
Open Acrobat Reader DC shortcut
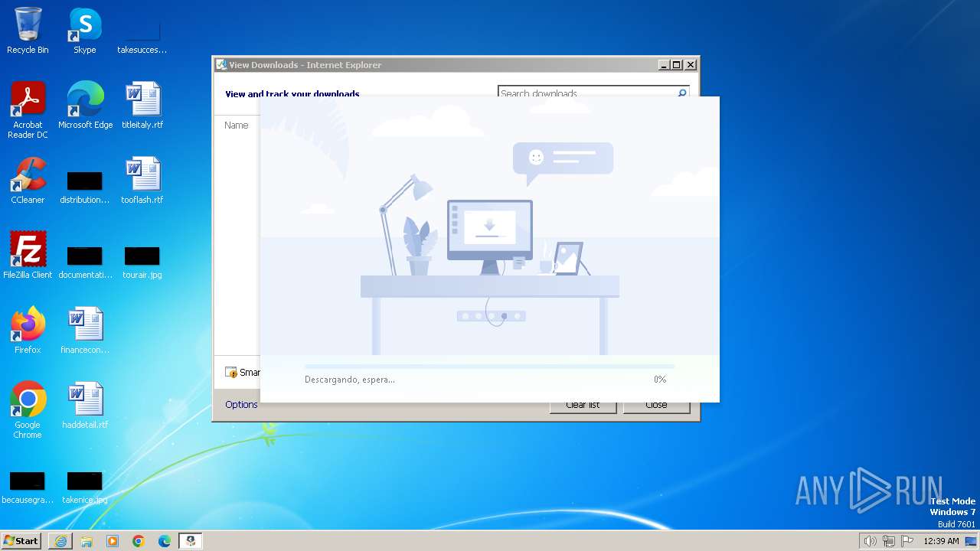tap(28, 110)
